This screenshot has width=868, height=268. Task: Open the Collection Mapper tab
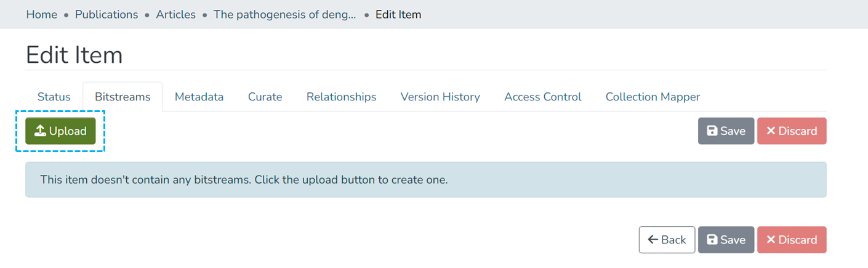point(653,97)
